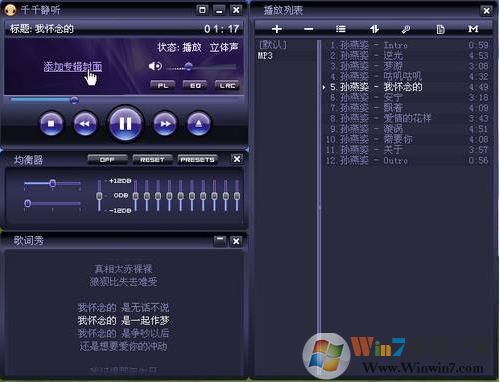Toggle the equalizer with EQ
Screen dimensions: 500x382
tap(195, 85)
